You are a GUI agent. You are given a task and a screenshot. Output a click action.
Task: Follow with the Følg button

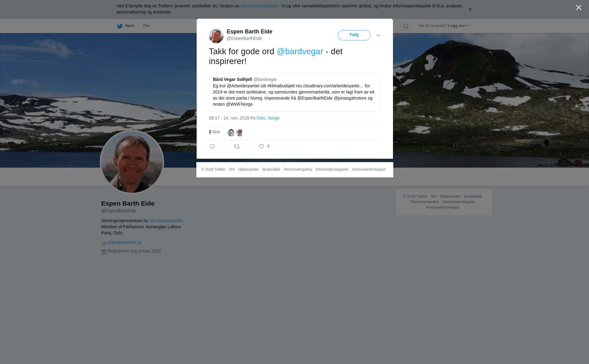click(354, 35)
